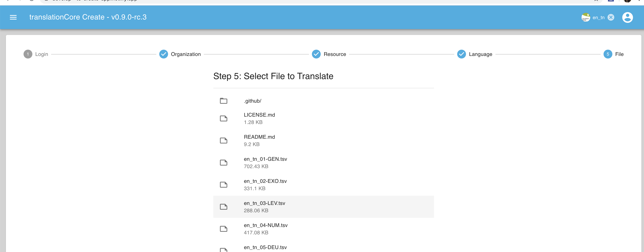Select the en_tn_01-GEN.tsv file name
The image size is (644, 252).
tap(265, 159)
